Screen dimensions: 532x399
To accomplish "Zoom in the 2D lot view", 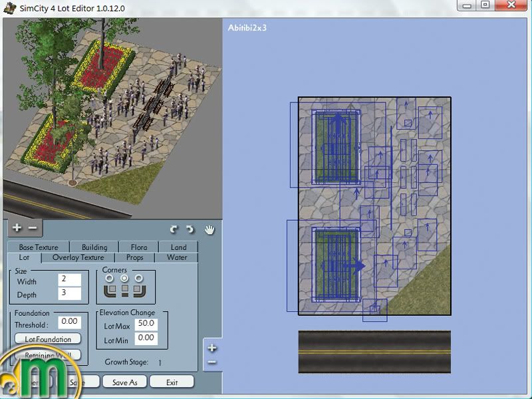I will (212, 348).
